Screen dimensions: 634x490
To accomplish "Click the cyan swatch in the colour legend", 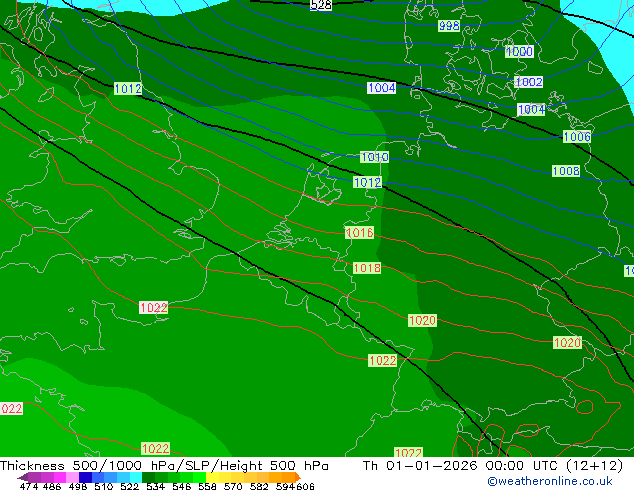I will (x=136, y=477).
